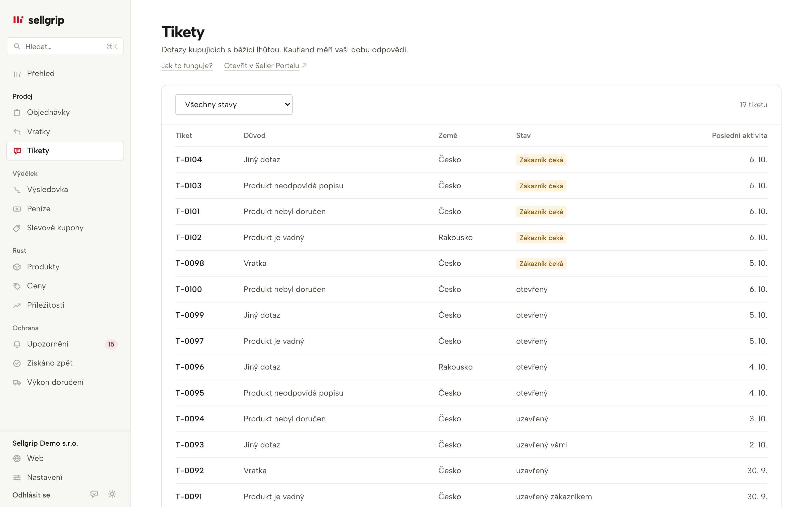Image resolution: width=812 pixels, height=507 pixels.
Task: Click the Upozornění bell icon
Action: tap(17, 344)
